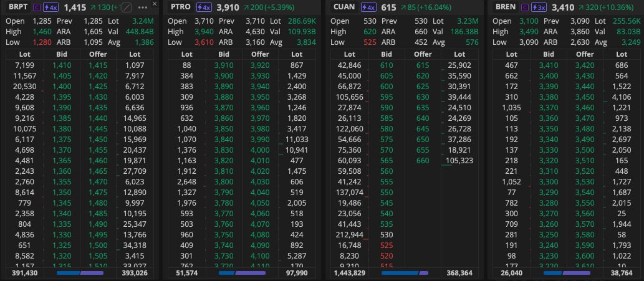
Task: Click BREN offer lot 4,106
Action: (x=622, y=97)
